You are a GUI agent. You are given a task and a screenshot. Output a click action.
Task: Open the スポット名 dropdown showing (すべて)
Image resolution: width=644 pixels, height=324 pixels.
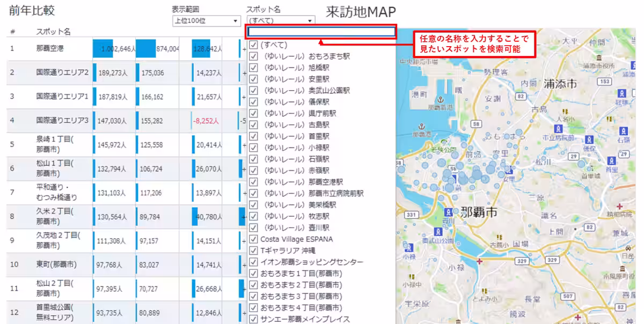pyautogui.click(x=279, y=20)
